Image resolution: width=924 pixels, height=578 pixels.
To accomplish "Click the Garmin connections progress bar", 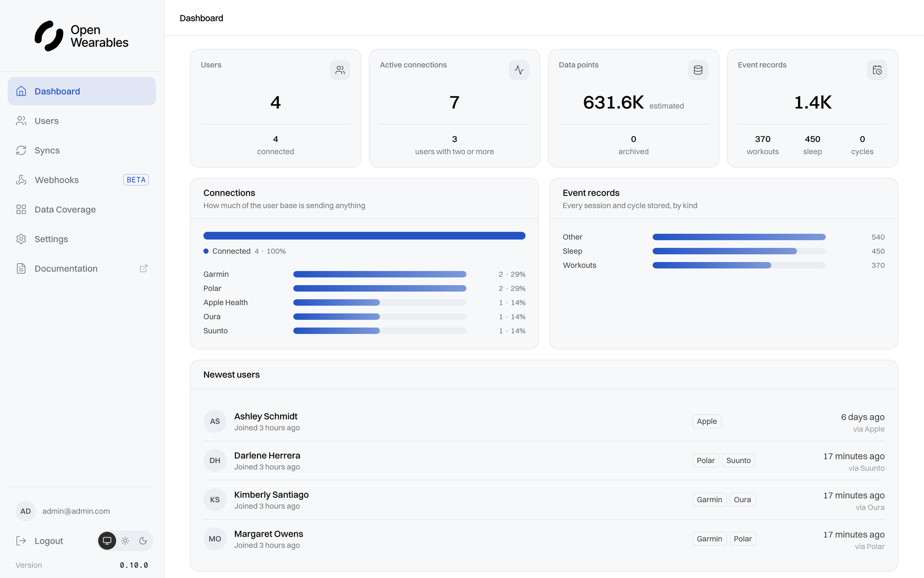I will 380,275.
